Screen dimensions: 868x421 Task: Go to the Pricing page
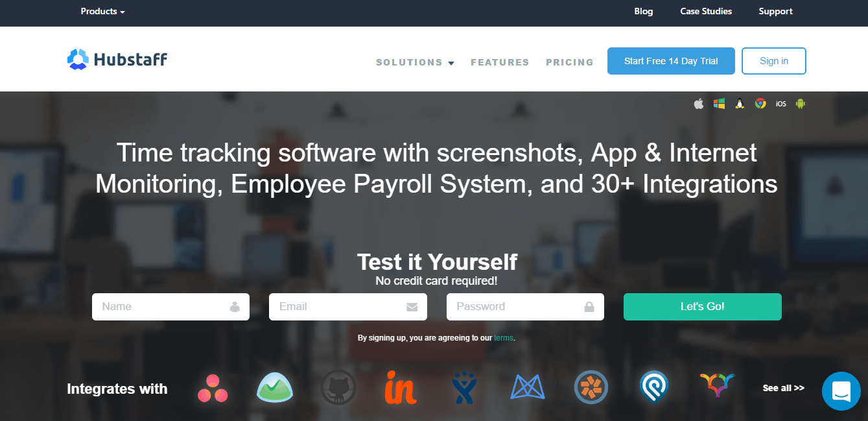(x=570, y=62)
